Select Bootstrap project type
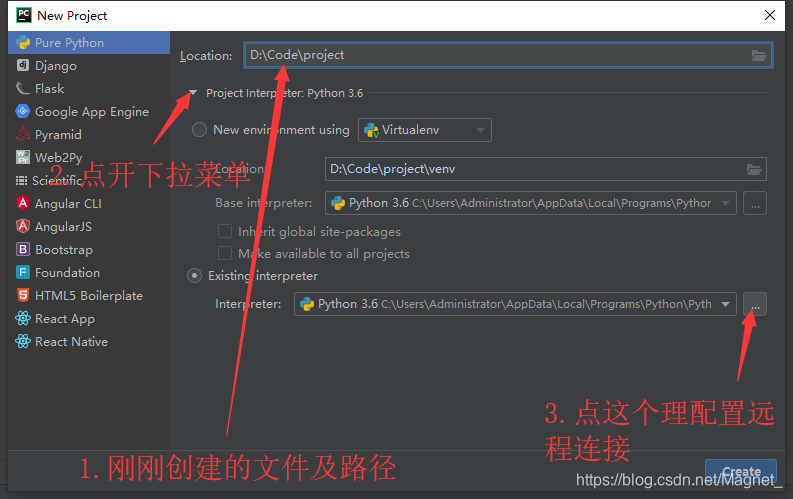 tap(89, 250)
